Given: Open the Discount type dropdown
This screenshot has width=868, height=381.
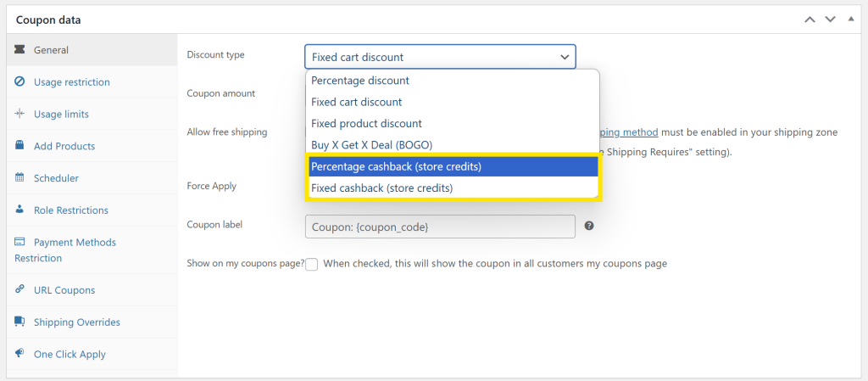Looking at the screenshot, I should click(x=440, y=57).
